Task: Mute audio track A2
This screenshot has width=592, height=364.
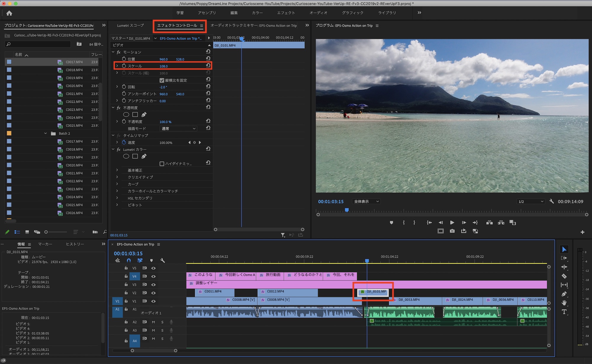Action: click(x=153, y=322)
